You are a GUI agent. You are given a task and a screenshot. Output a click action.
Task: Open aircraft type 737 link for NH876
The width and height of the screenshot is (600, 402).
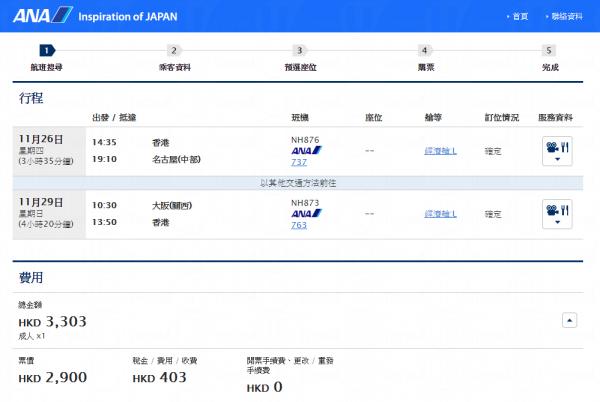click(299, 162)
